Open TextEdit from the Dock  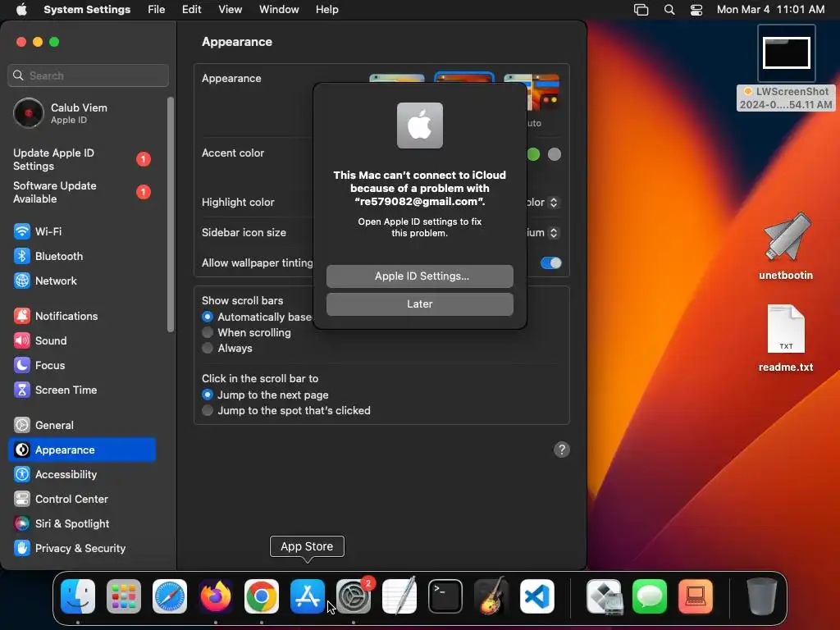pos(399,596)
